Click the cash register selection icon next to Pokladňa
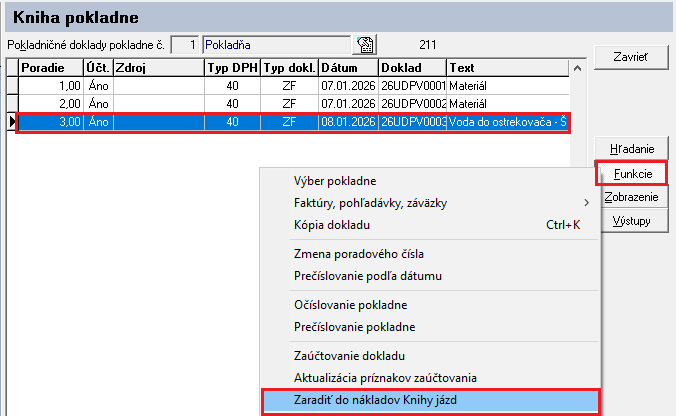 click(x=365, y=45)
